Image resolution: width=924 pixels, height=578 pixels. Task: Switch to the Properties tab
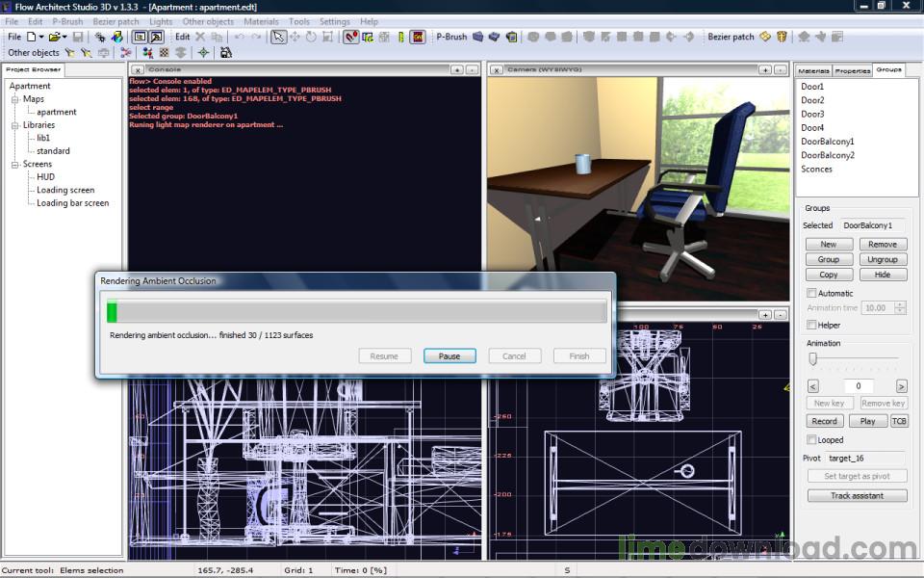point(852,70)
